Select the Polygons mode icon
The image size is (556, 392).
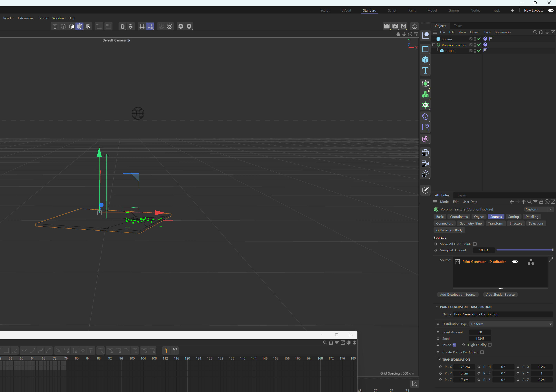pyautogui.click(x=72, y=26)
